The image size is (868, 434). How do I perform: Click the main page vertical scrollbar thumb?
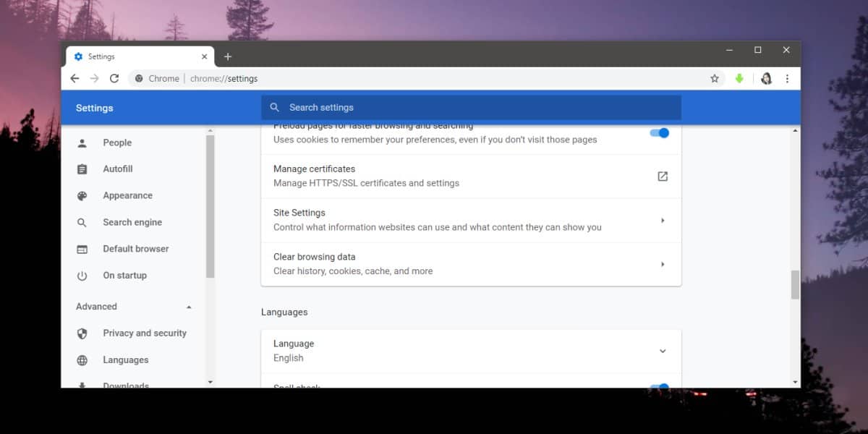(795, 285)
